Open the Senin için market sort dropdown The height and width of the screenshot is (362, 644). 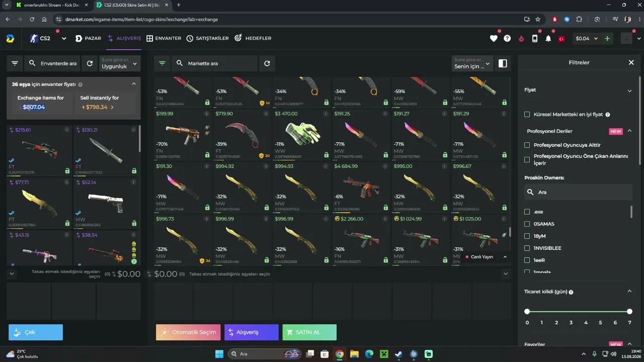[472, 63]
